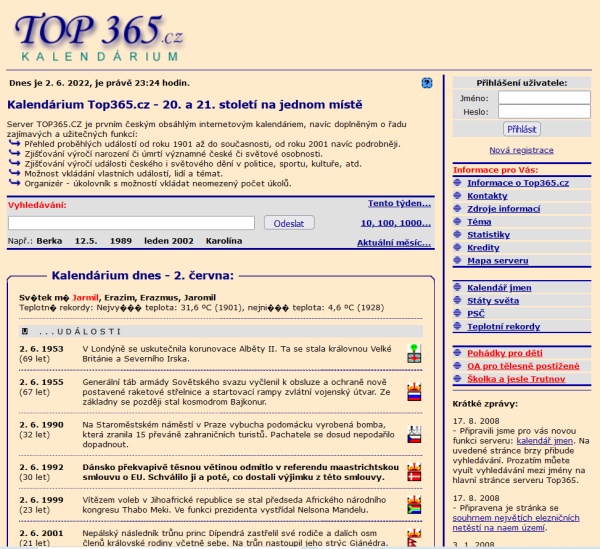
Task: Click the flag icon for the 1953 coronation event
Action: click(x=414, y=353)
